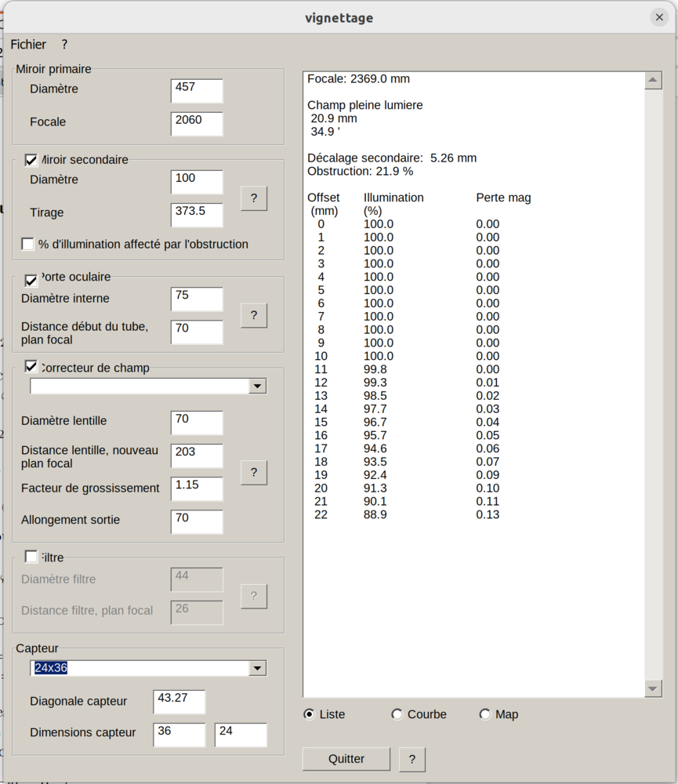Select the Map radio button

484,714
